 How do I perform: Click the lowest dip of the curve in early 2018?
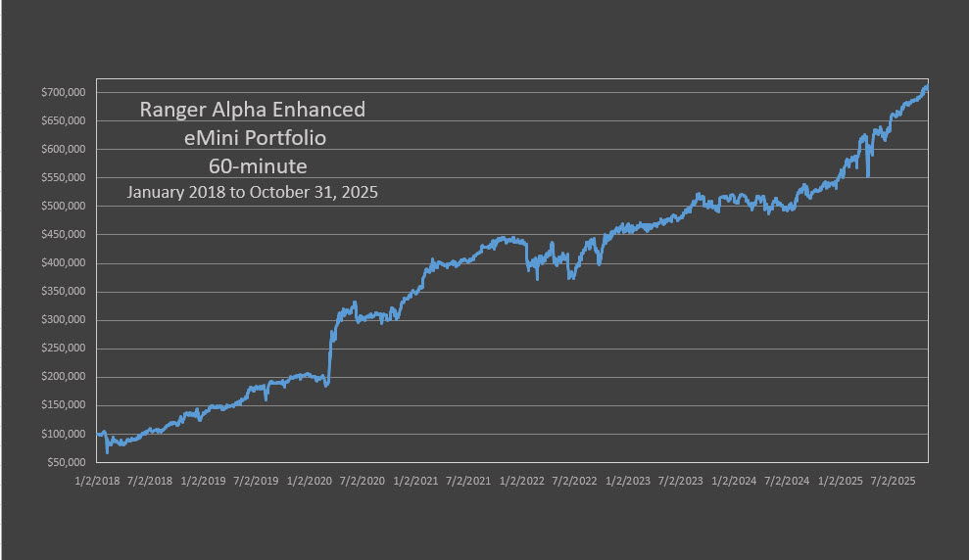108,452
